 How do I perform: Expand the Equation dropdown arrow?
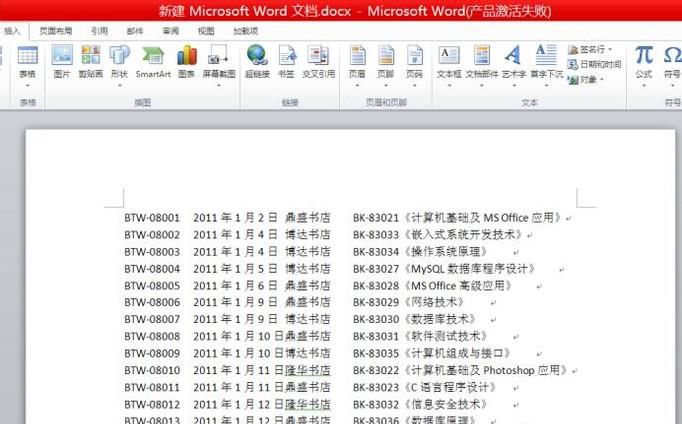click(644, 86)
